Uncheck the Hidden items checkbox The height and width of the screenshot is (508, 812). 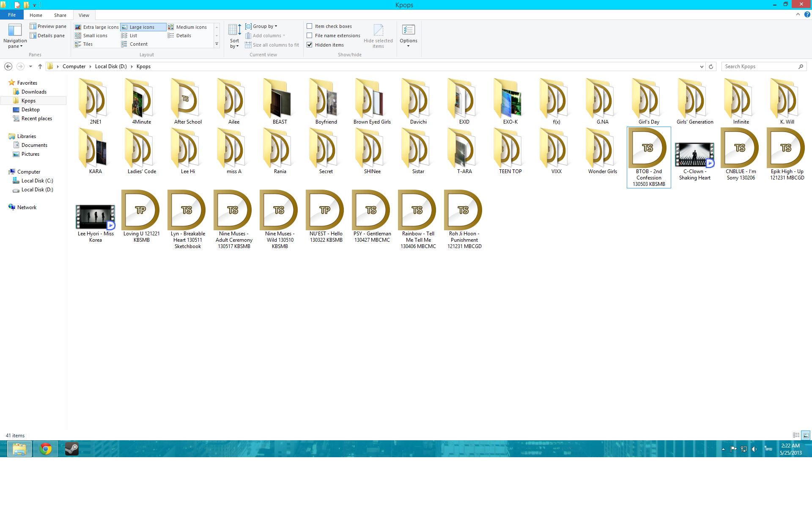click(310, 45)
